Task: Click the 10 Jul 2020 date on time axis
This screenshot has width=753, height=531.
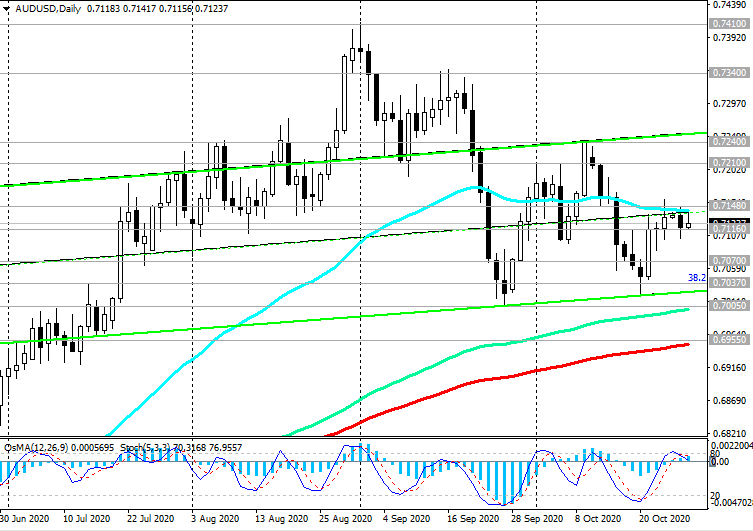Action: 86,519
